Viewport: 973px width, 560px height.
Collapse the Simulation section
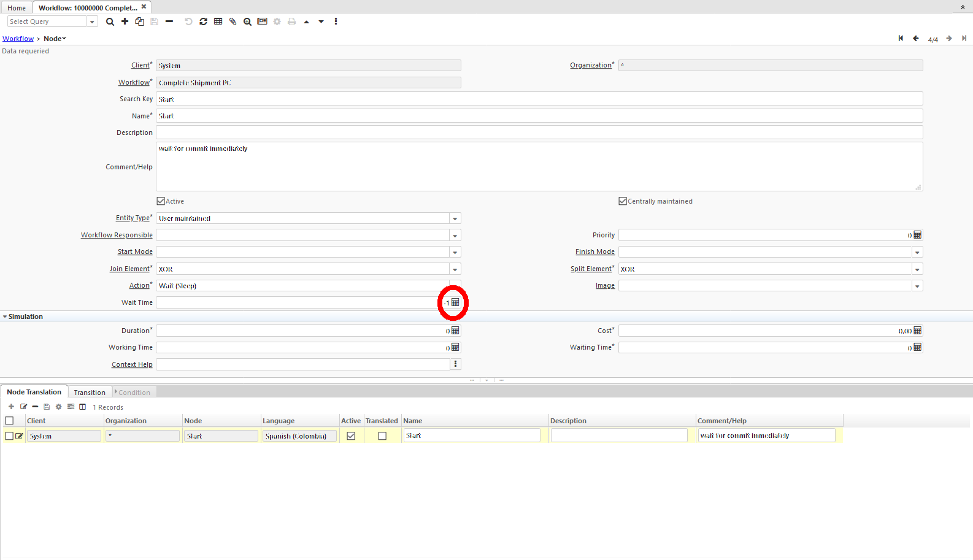coord(5,316)
